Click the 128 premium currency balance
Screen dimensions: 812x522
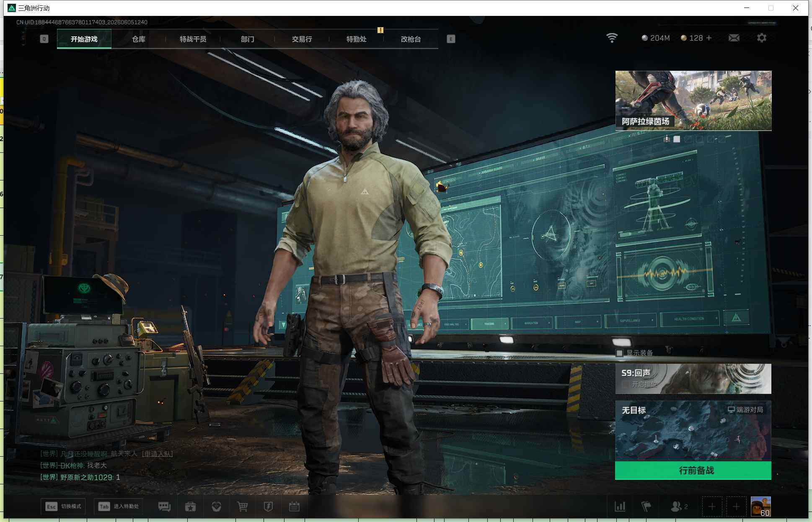tap(692, 38)
